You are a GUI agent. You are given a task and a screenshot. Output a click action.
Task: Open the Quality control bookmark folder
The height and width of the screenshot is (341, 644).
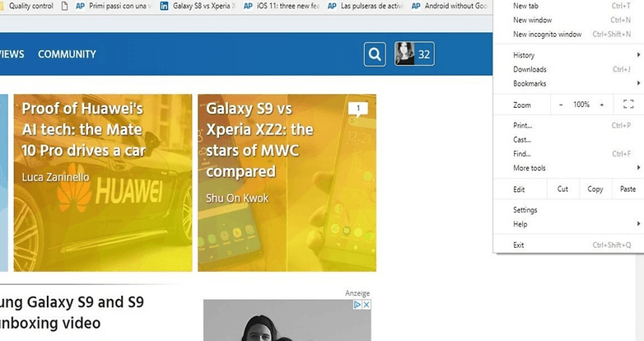click(x=26, y=6)
